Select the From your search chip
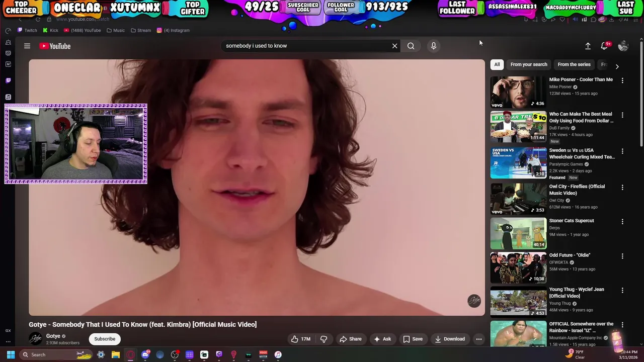The image size is (644, 362). coord(529,64)
